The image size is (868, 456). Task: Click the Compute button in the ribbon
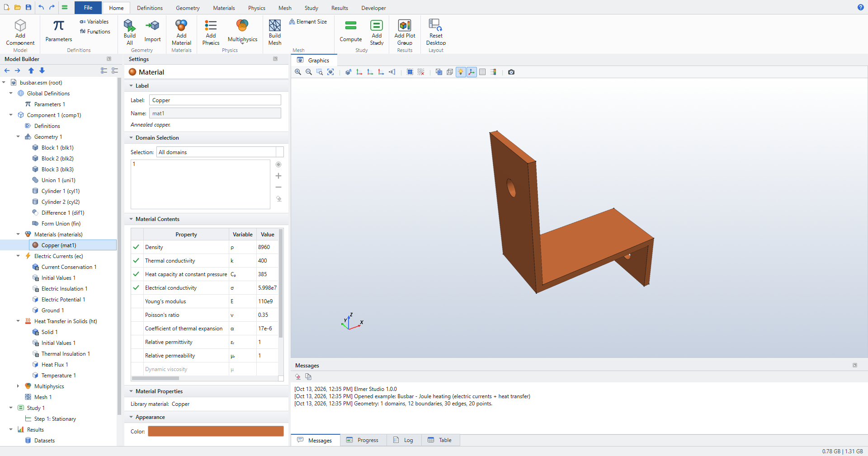point(351,31)
